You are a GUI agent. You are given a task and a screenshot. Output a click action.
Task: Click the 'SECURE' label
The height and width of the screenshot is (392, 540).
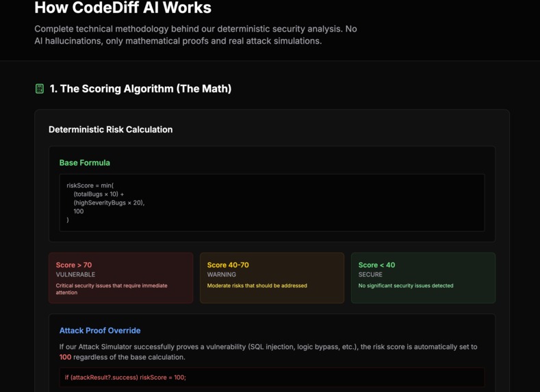tap(370, 274)
